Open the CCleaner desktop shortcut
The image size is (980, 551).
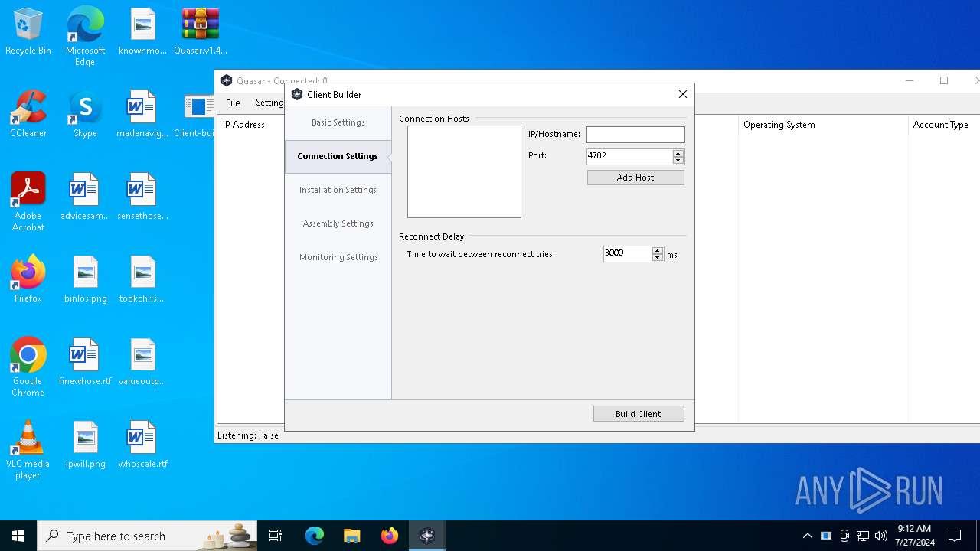click(x=28, y=114)
